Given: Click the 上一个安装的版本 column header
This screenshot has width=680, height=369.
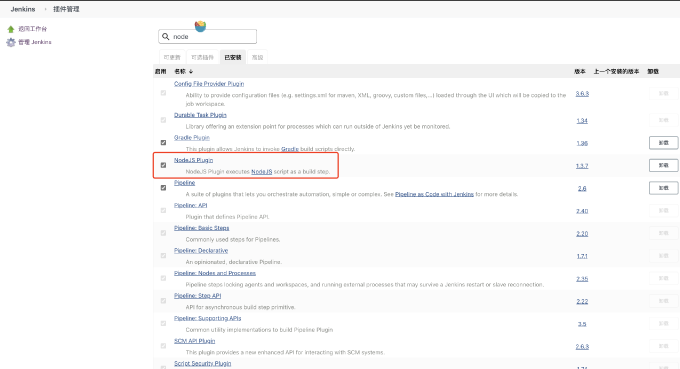Looking at the screenshot, I should [x=616, y=72].
